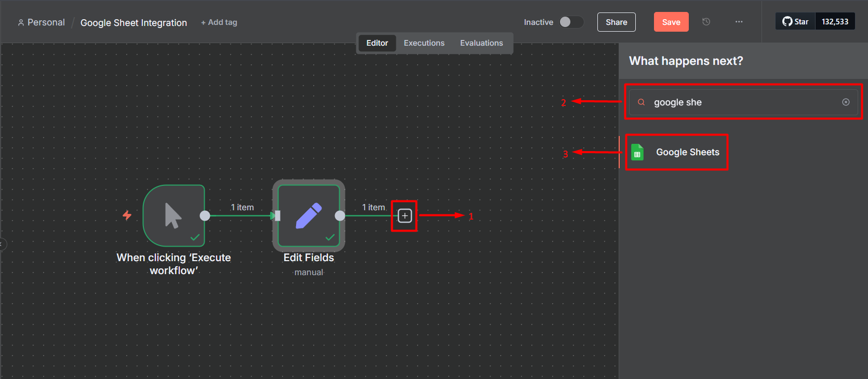The height and width of the screenshot is (379, 868).
Task: Click the '1 item' label after Edit Fields
Action: coord(373,207)
